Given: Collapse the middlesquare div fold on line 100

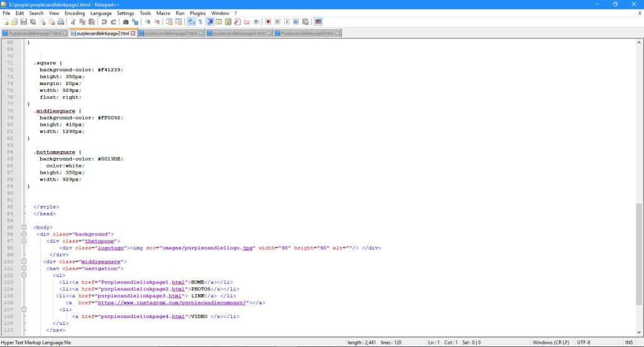Looking at the screenshot, I should coord(24,261).
